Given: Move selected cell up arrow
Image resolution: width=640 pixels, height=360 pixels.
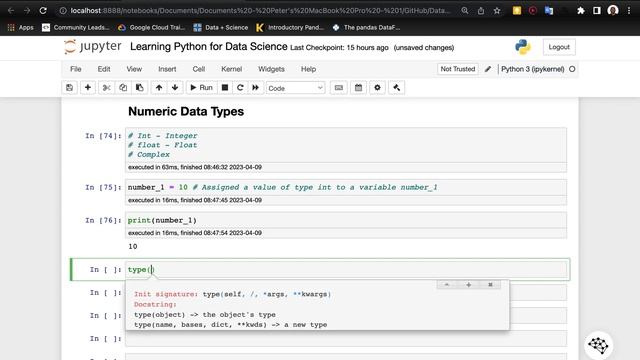Looking at the screenshot, I should (159, 88).
